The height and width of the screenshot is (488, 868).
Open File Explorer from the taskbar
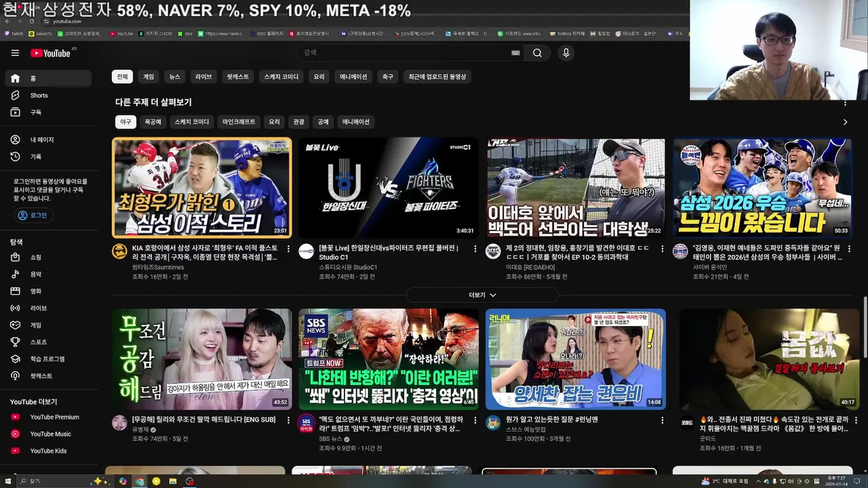173,481
